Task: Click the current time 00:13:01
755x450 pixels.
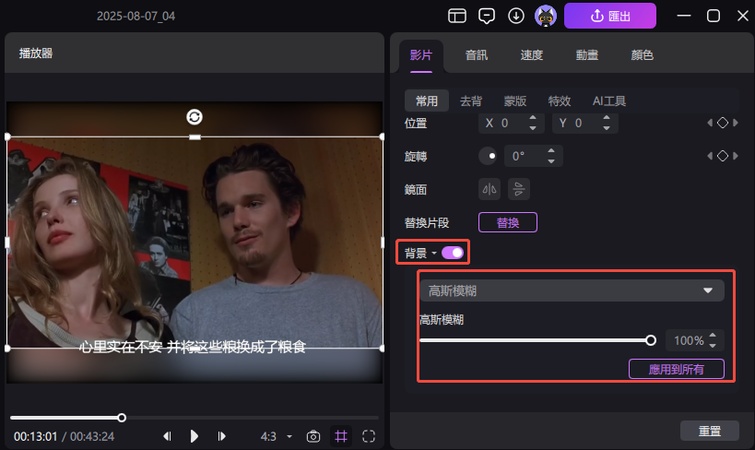Action: (35, 437)
